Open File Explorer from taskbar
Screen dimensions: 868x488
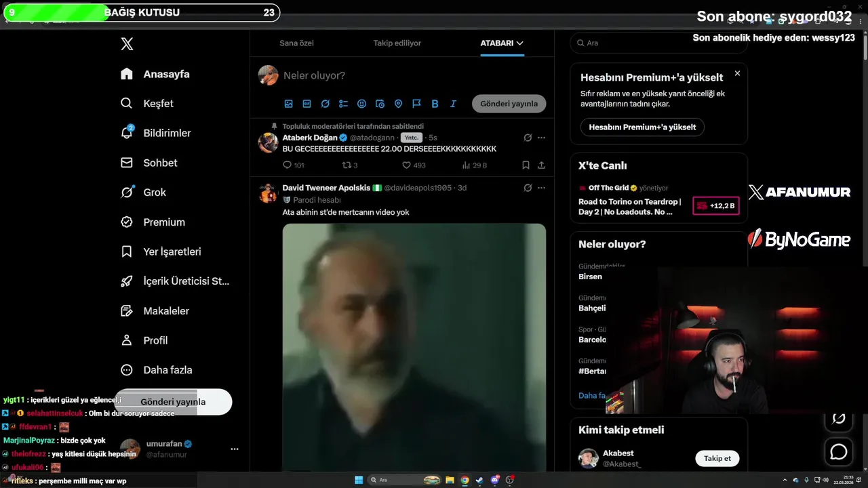(450, 480)
